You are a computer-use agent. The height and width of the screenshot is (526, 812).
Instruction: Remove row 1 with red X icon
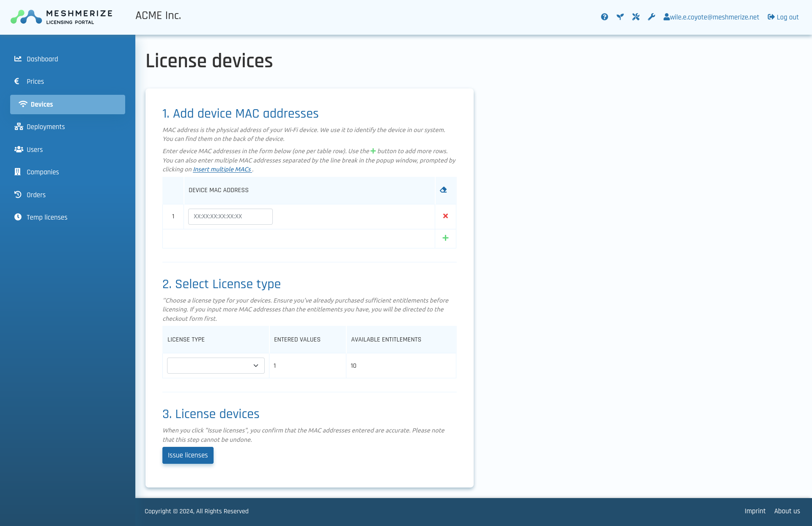tap(445, 216)
